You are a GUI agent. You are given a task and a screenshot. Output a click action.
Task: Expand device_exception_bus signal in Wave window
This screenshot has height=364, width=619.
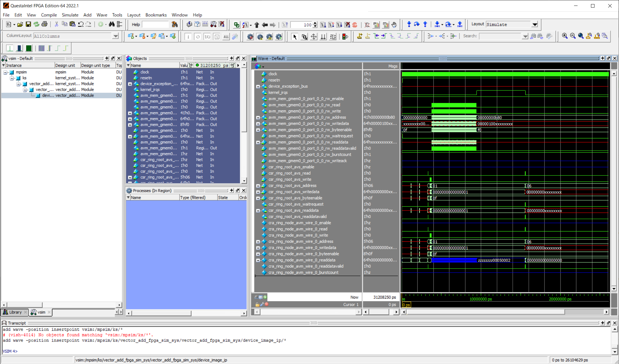coord(258,86)
